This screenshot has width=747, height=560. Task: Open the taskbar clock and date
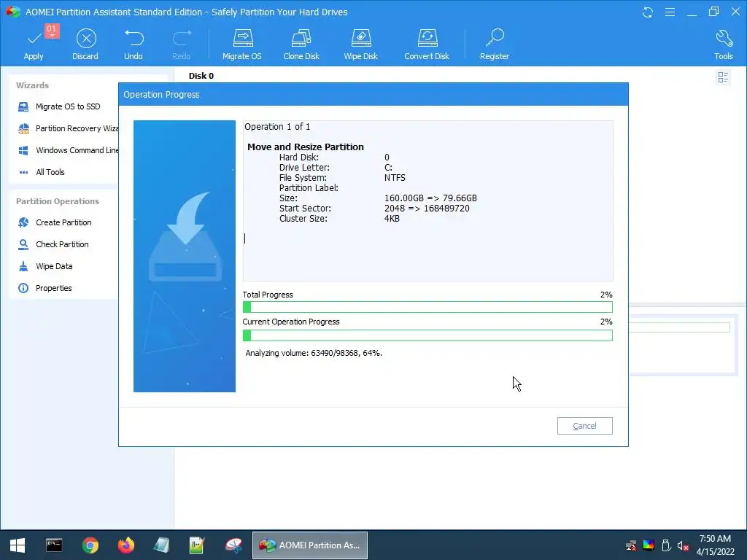click(x=715, y=545)
